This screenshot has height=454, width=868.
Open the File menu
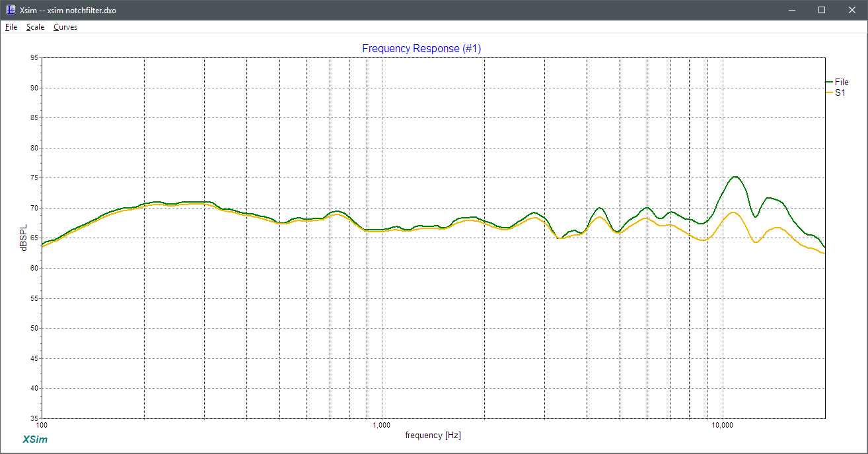click(11, 27)
